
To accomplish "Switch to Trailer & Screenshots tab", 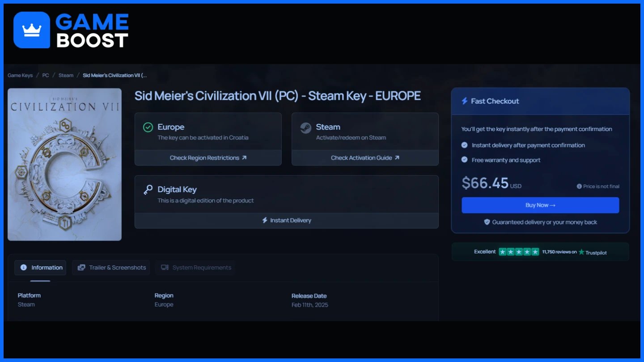I will (x=111, y=268).
